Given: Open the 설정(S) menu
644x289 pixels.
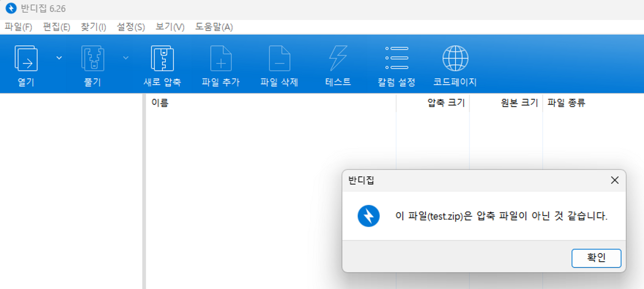Looking at the screenshot, I should tap(131, 27).
